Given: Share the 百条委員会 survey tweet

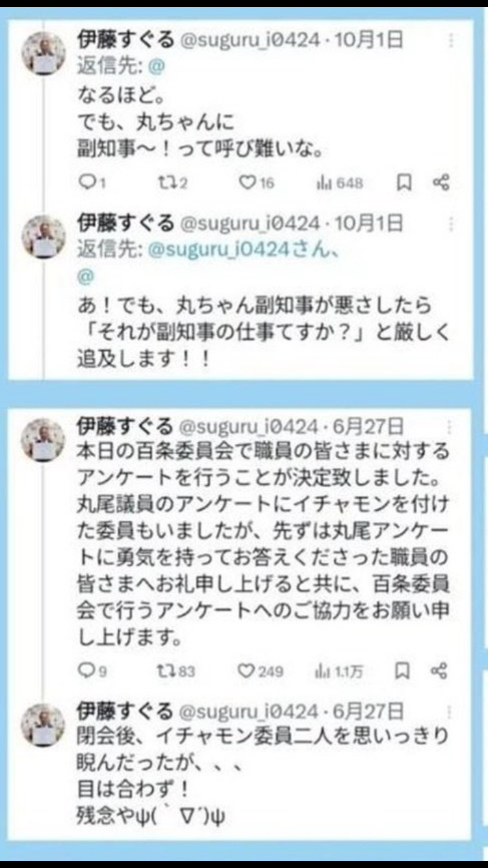Looking at the screenshot, I should click(441, 670).
